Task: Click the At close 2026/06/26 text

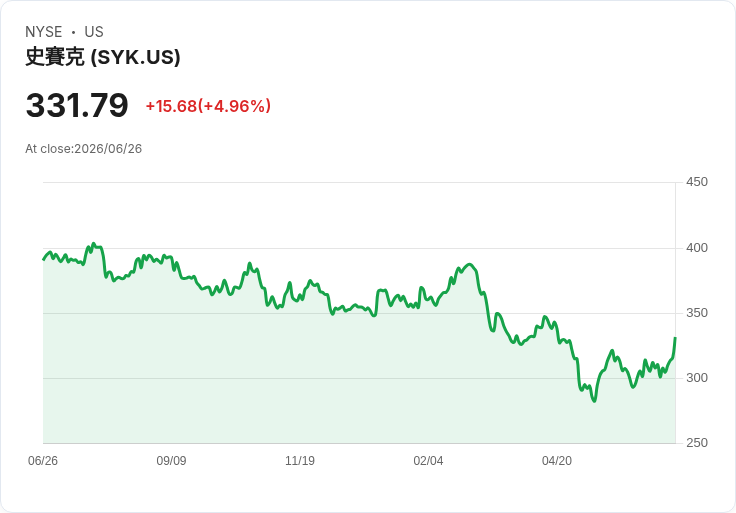Action: (x=84, y=149)
